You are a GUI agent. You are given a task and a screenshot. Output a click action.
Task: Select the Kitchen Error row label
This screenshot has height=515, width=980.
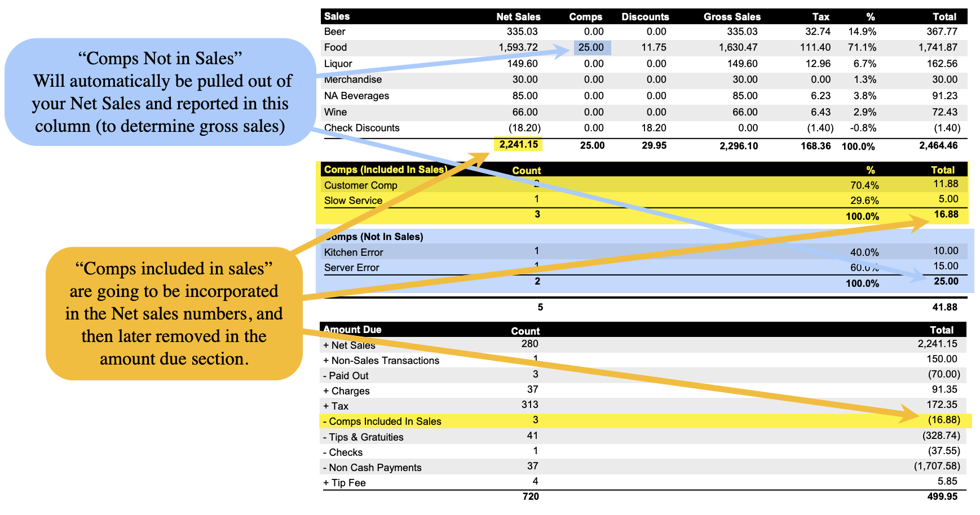(354, 252)
